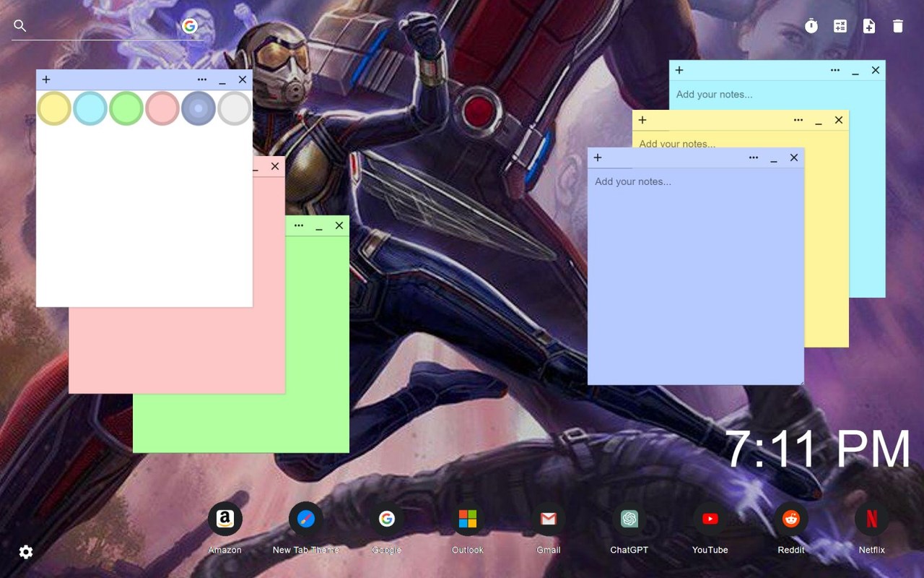Click into the cyan note's text area

777,95
